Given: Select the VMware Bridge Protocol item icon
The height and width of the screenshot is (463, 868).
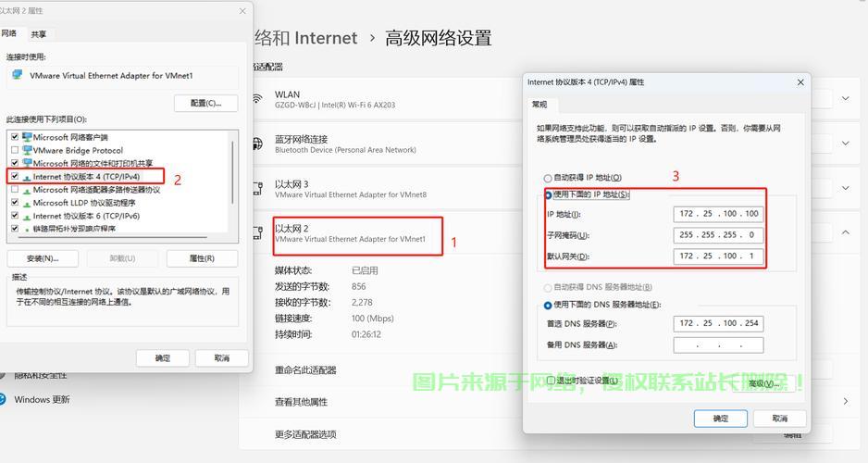Looking at the screenshot, I should point(27,150).
